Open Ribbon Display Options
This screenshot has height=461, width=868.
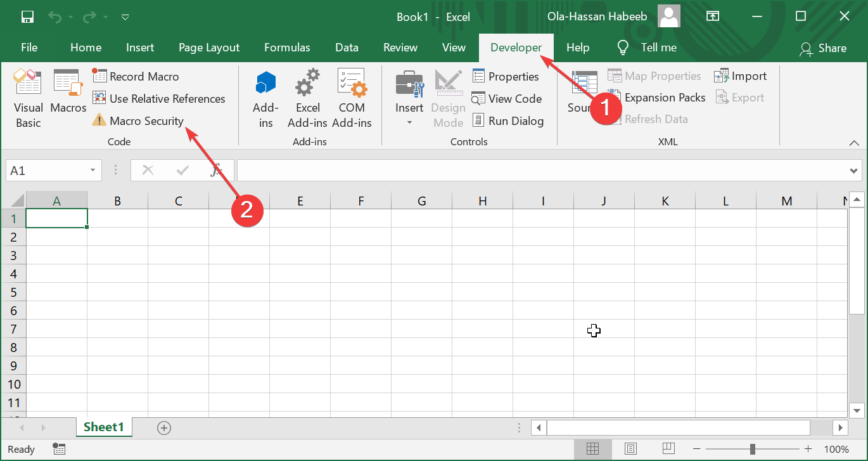pos(713,16)
